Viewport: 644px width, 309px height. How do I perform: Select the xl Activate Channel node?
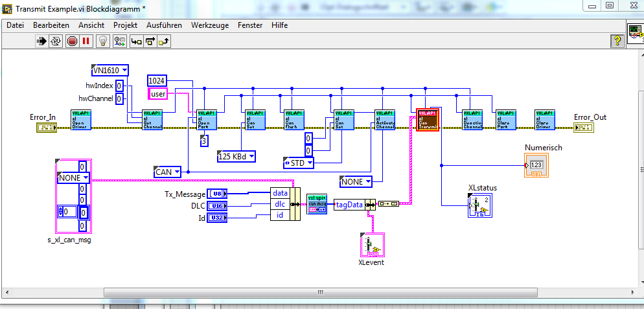pyautogui.click(x=385, y=120)
